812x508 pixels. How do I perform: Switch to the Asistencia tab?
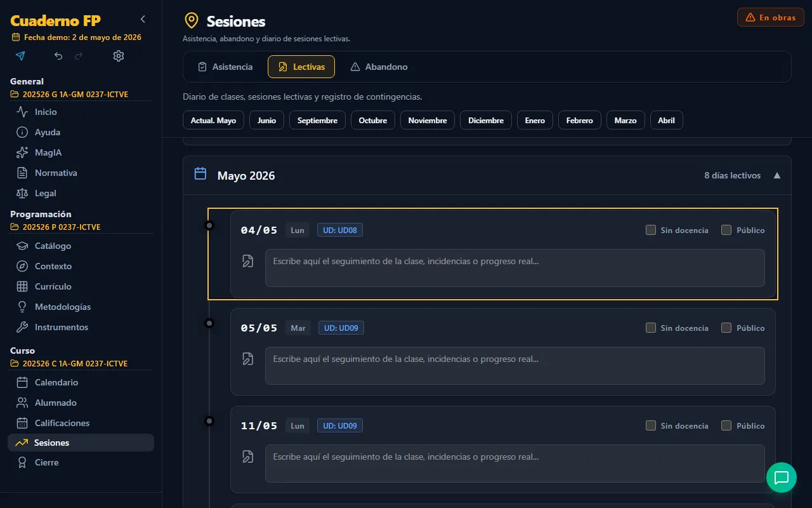click(x=225, y=67)
